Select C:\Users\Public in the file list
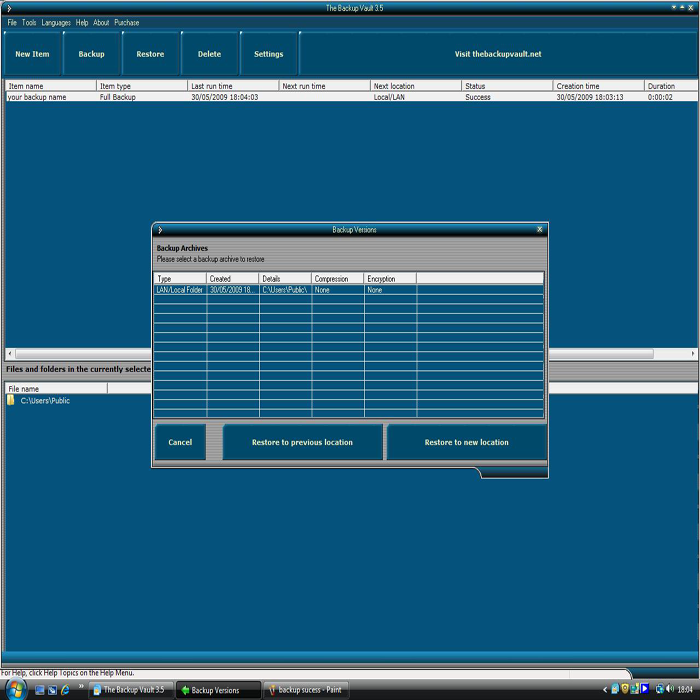The image size is (700, 700). [x=45, y=400]
